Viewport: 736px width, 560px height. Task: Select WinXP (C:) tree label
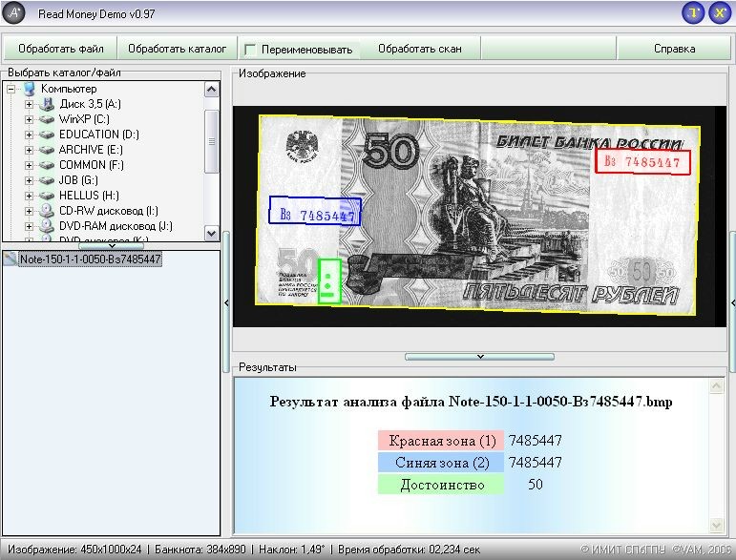[x=84, y=119]
